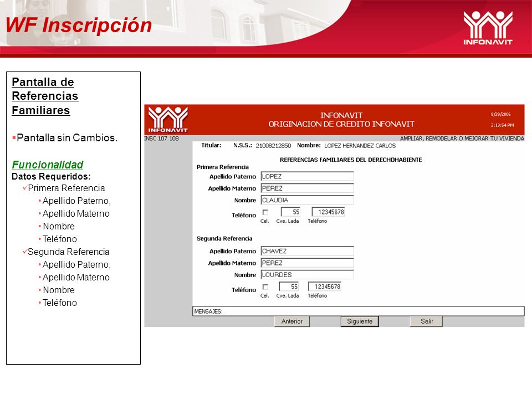Click the Salir button
The height and width of the screenshot is (399, 532).
coord(427,321)
